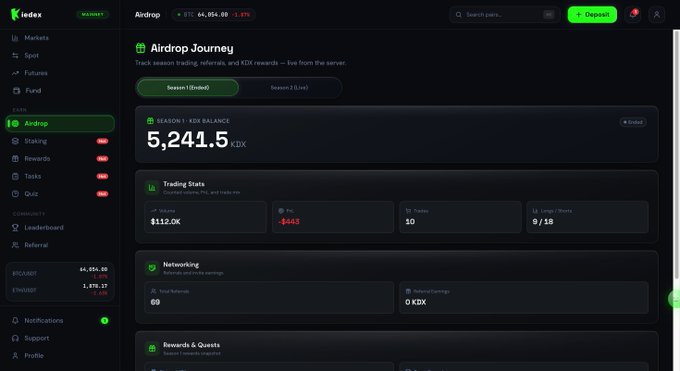Open the Spot trading page

click(x=60, y=56)
